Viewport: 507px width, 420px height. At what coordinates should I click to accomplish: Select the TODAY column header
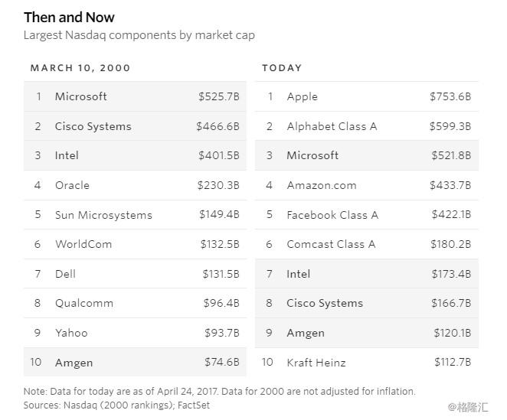click(x=282, y=68)
